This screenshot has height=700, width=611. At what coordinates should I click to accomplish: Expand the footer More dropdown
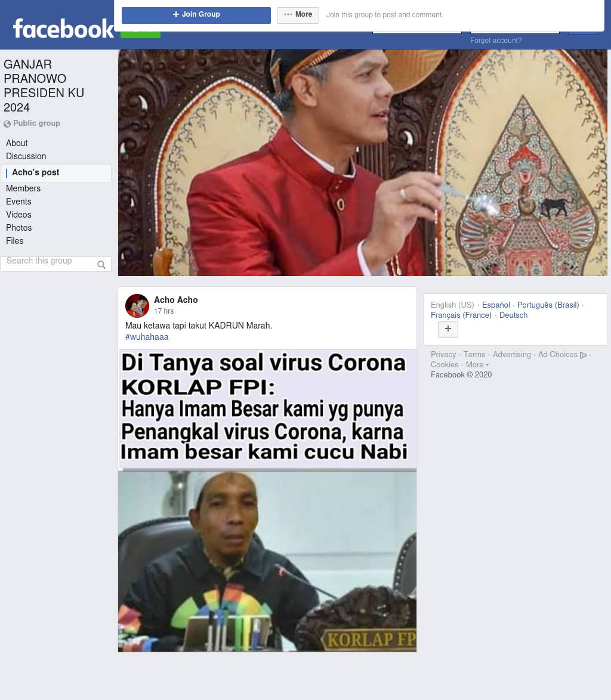(x=477, y=365)
